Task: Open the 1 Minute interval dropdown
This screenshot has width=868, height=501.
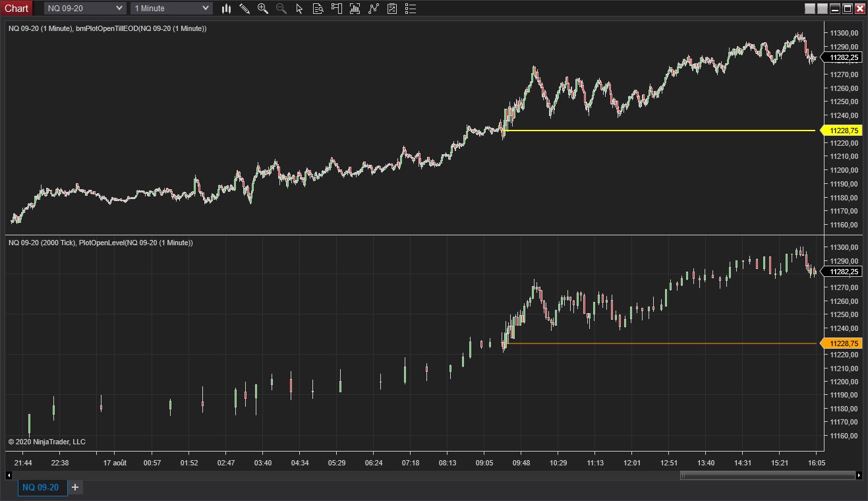Action: 171,8
